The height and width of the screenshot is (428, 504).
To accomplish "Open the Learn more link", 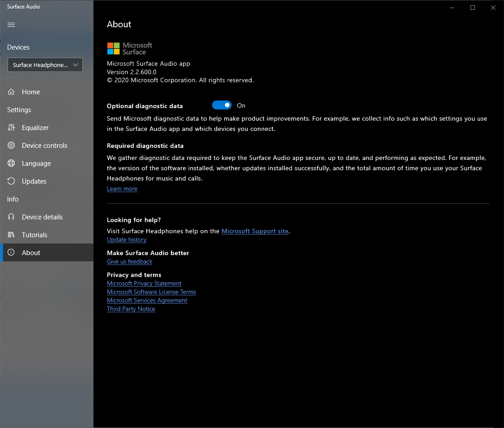I will pyautogui.click(x=122, y=189).
